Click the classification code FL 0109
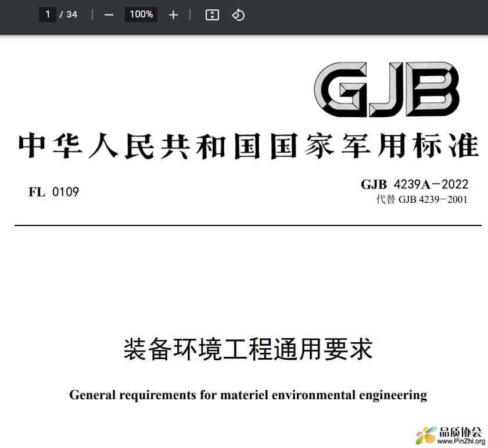This screenshot has width=488, height=448. click(53, 192)
